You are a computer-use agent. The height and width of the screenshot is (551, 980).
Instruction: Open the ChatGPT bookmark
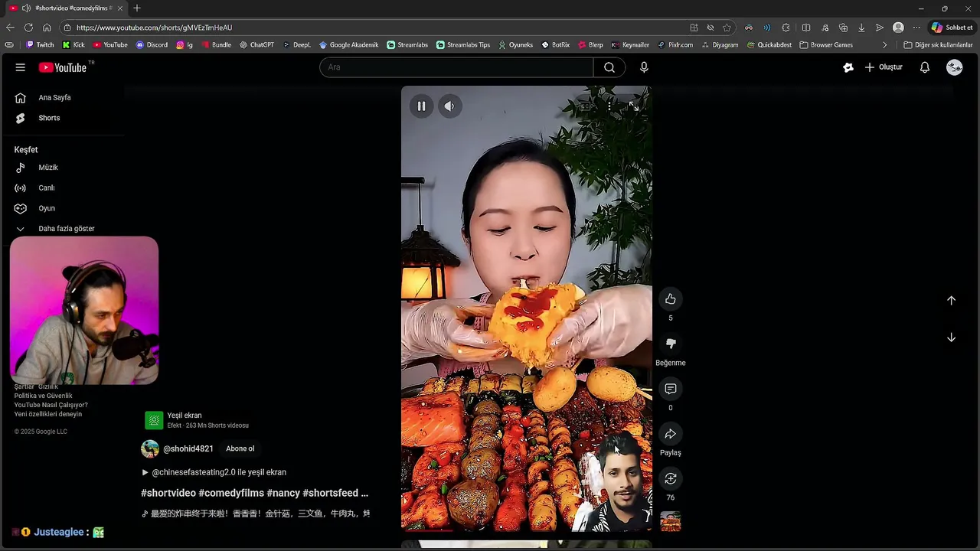(256, 45)
